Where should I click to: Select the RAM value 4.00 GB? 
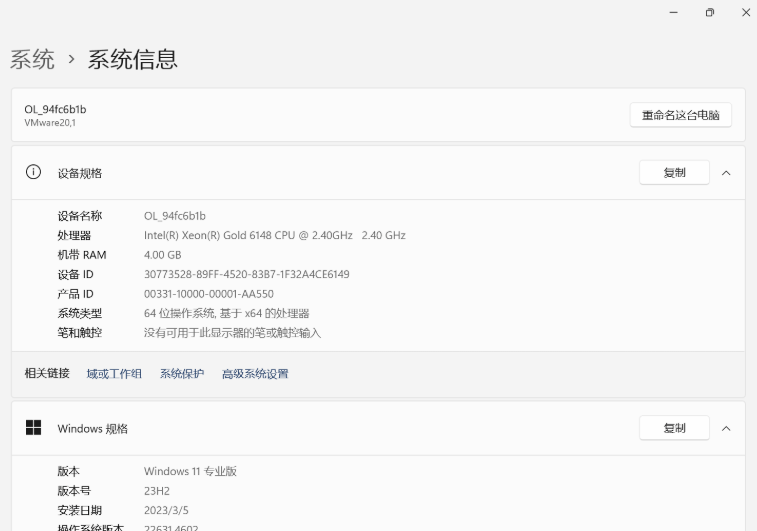[x=163, y=255]
